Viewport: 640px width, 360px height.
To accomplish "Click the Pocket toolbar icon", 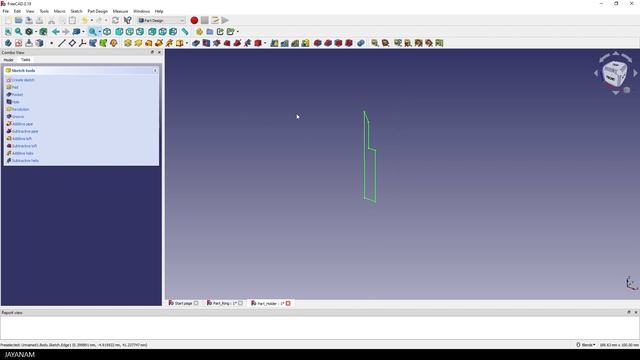I will [x=196, y=43].
